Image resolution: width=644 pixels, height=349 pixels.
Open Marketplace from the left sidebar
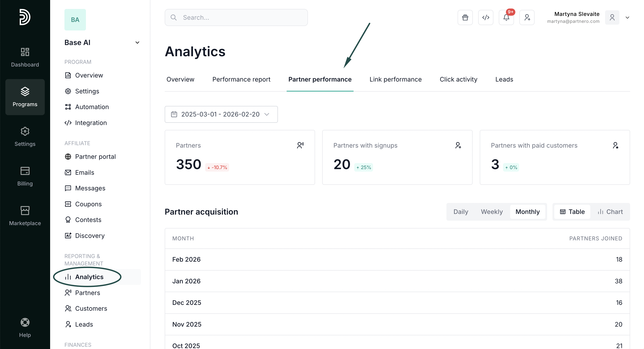coord(25,216)
